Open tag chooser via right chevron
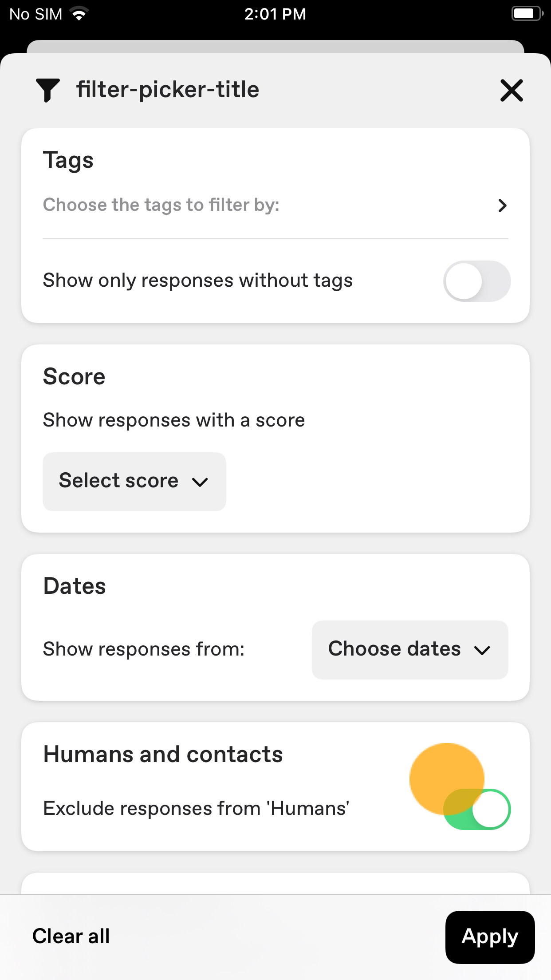 [502, 205]
